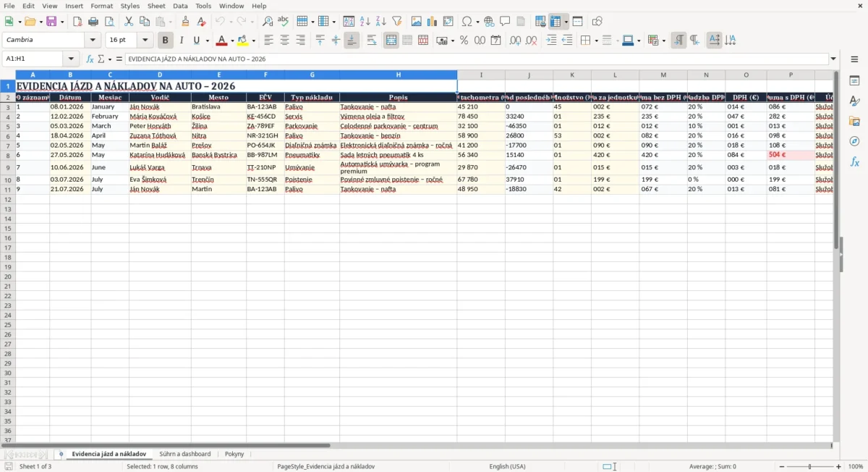Open font color palette dropdown arrow

(x=232, y=41)
